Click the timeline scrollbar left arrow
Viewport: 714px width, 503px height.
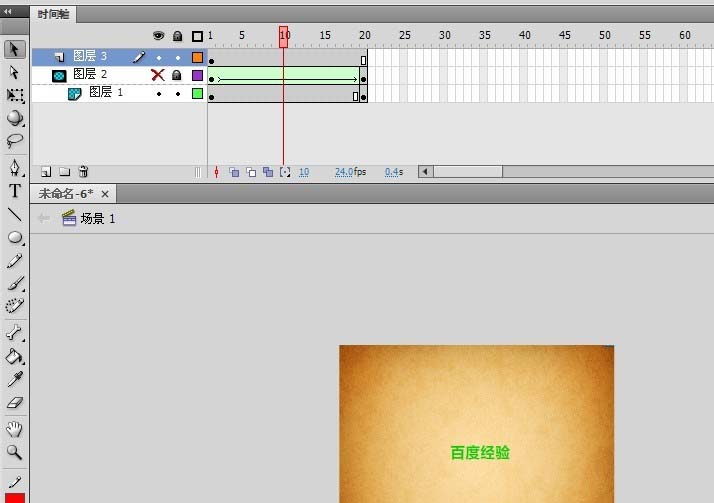click(x=426, y=172)
